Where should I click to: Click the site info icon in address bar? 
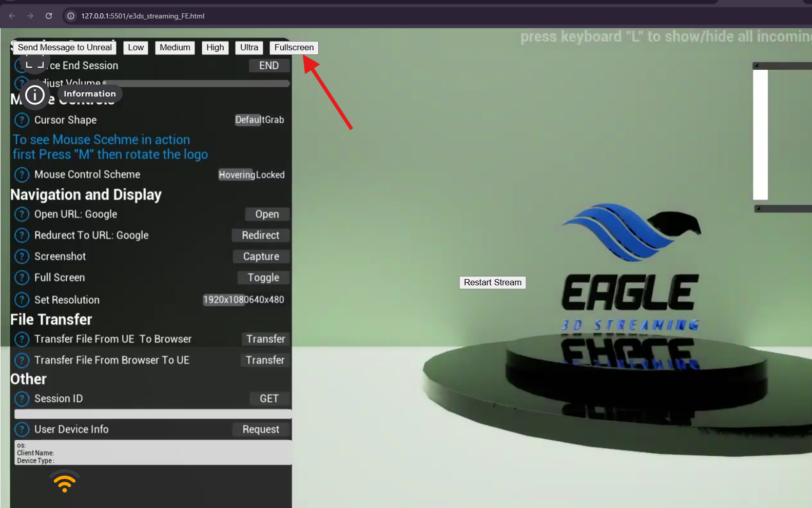pyautogui.click(x=71, y=16)
